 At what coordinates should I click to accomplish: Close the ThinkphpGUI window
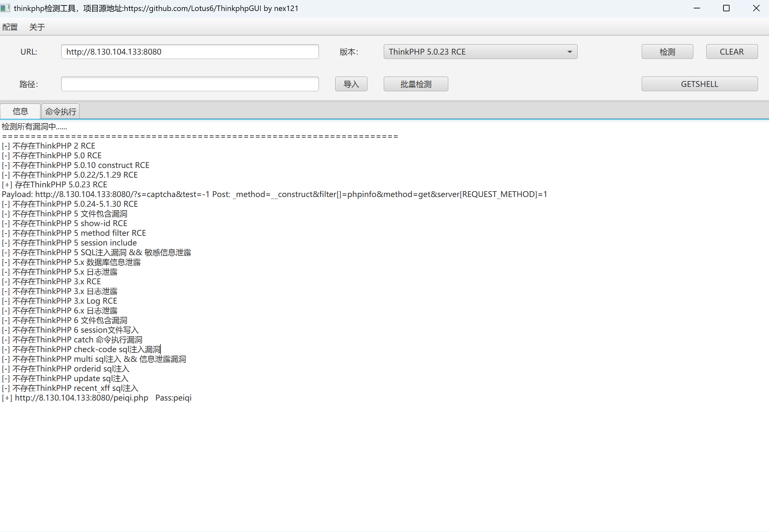click(x=756, y=8)
